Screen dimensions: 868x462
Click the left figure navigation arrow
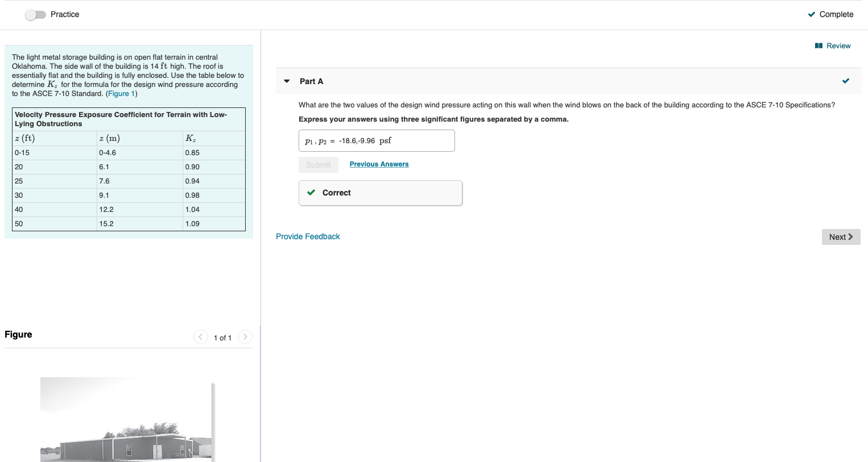coord(200,337)
